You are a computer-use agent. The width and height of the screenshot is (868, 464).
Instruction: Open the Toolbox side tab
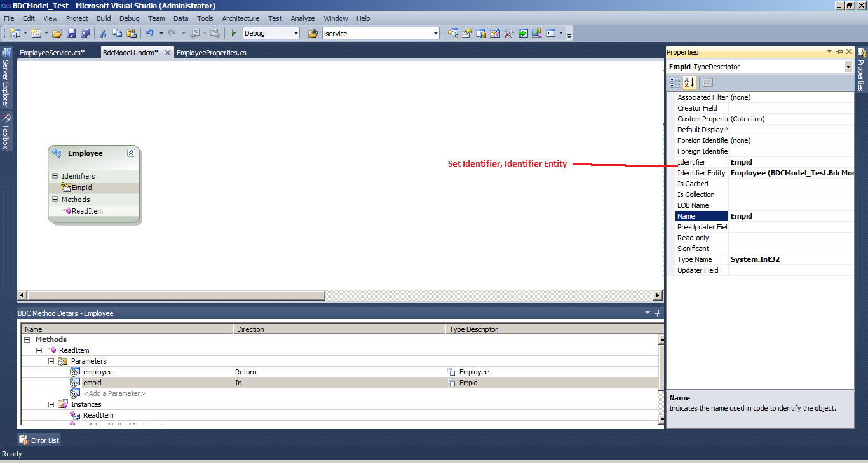[6, 131]
